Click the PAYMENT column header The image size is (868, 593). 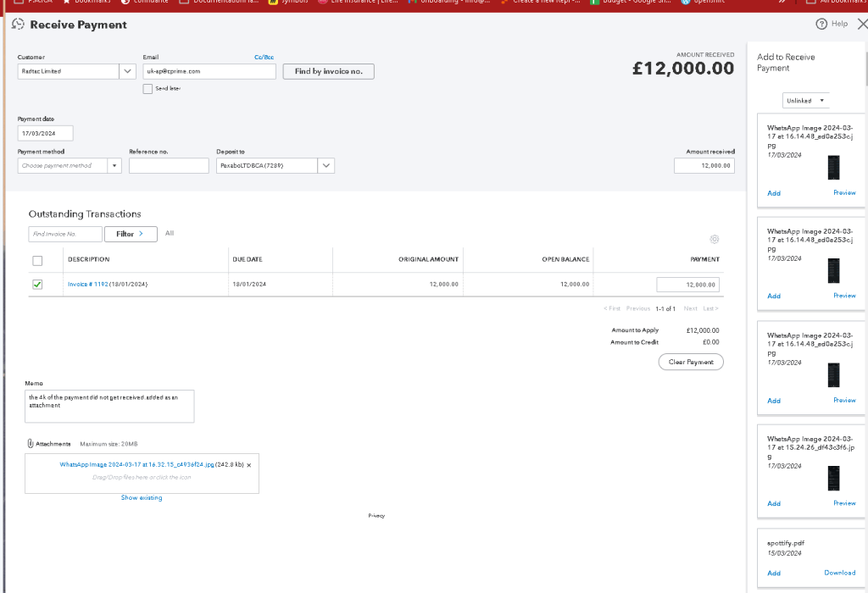tap(704, 259)
